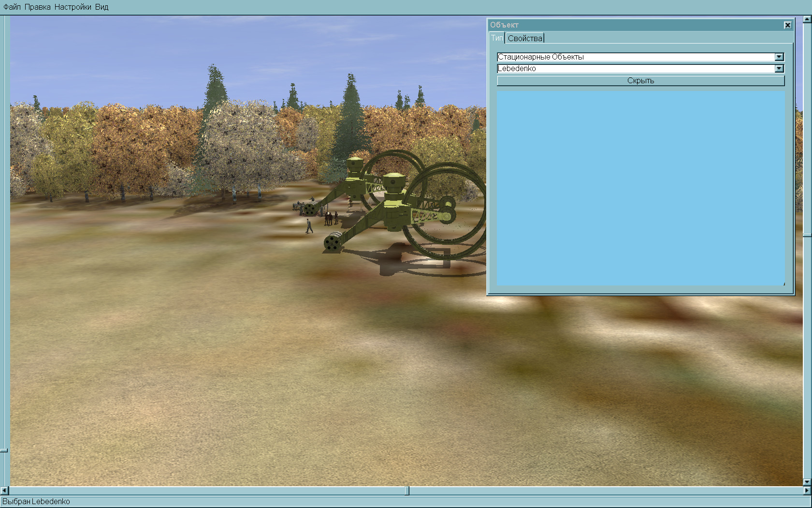Open the Правка menu
This screenshot has width=812, height=508.
tap(37, 7)
